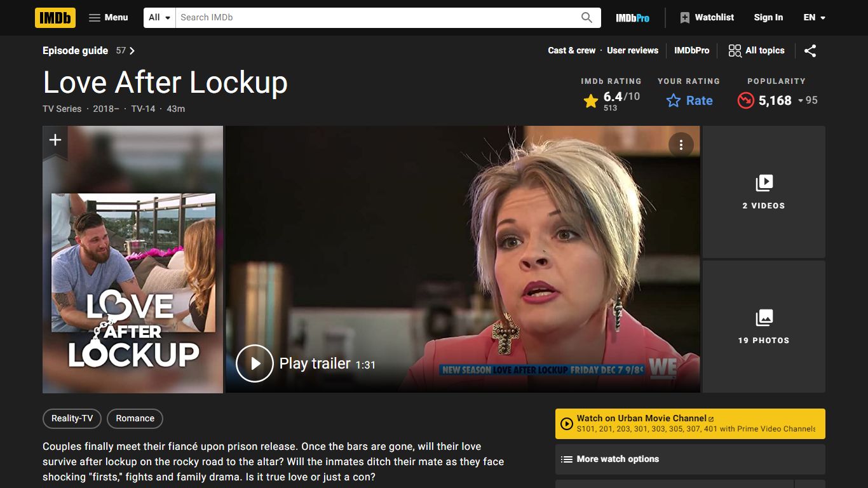Click the Episode guide chevron arrow
Screen dimensions: 868x488
coord(132,51)
